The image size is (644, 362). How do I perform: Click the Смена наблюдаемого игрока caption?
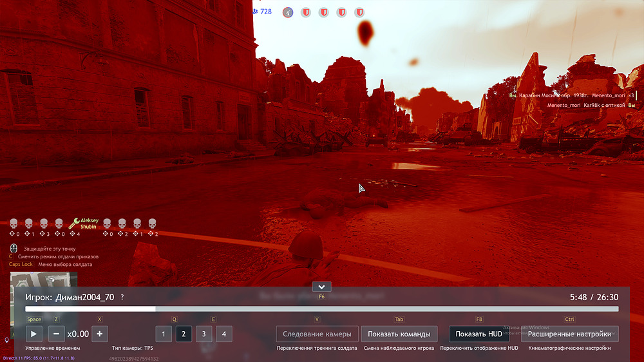point(399,348)
